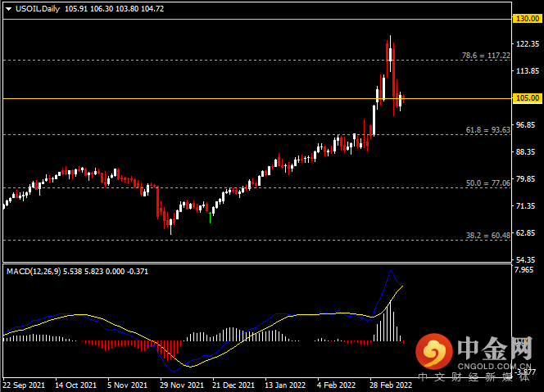Image resolution: width=544 pixels, height=392 pixels.
Task: Click the 50.0 = 77.06 Fibonacci label
Action: (x=487, y=183)
